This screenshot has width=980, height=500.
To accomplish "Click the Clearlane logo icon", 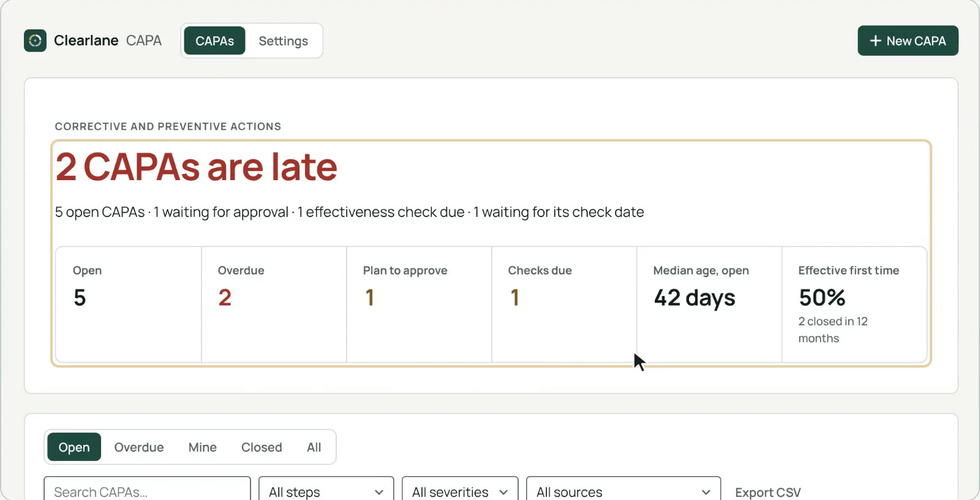I will pos(35,40).
